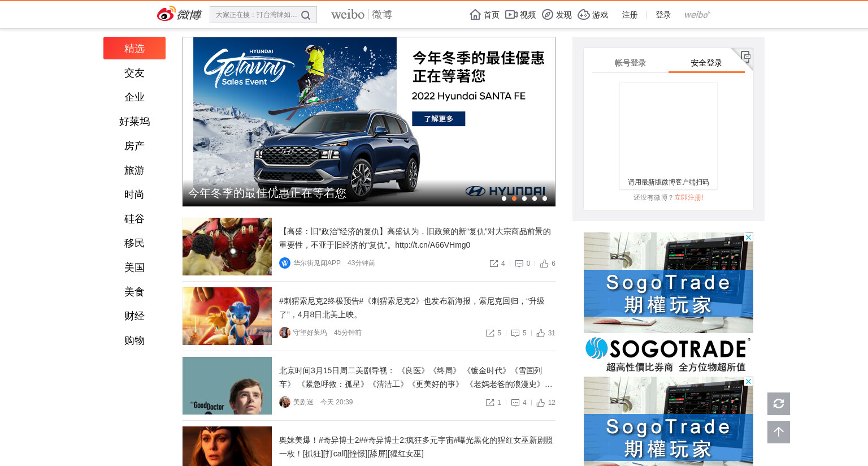
Task: Open Sonic 2 post thumbnail
Action: 227,316
